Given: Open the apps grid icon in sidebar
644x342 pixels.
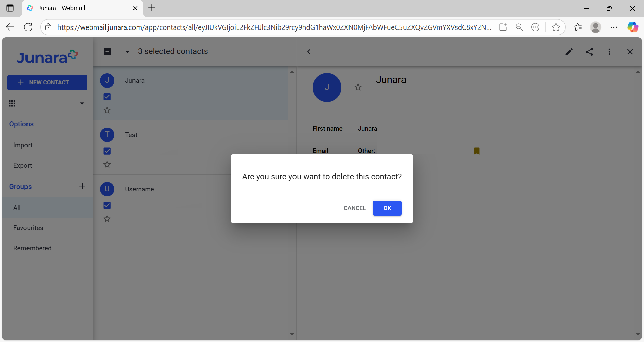Looking at the screenshot, I should (x=12, y=103).
